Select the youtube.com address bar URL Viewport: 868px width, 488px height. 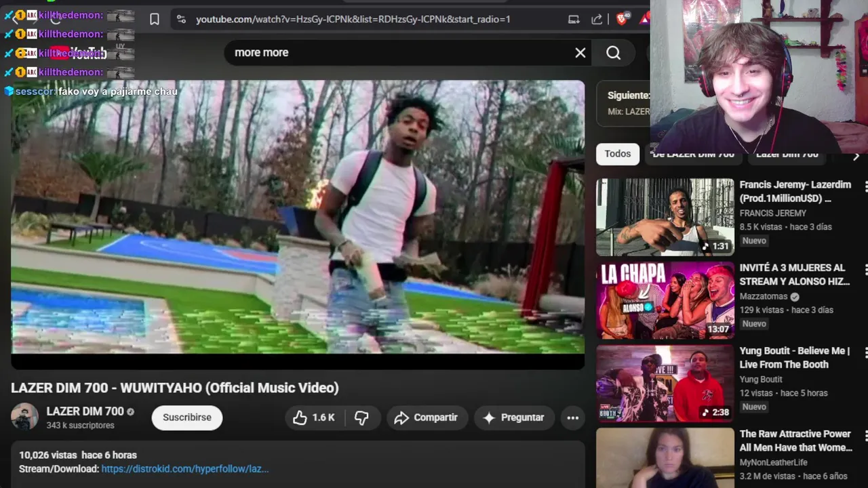tap(353, 20)
